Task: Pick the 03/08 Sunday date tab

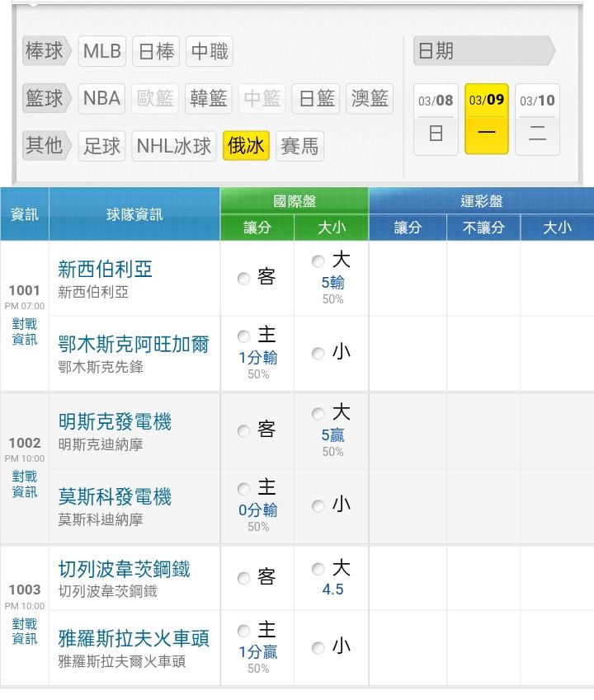Action: coord(436,119)
